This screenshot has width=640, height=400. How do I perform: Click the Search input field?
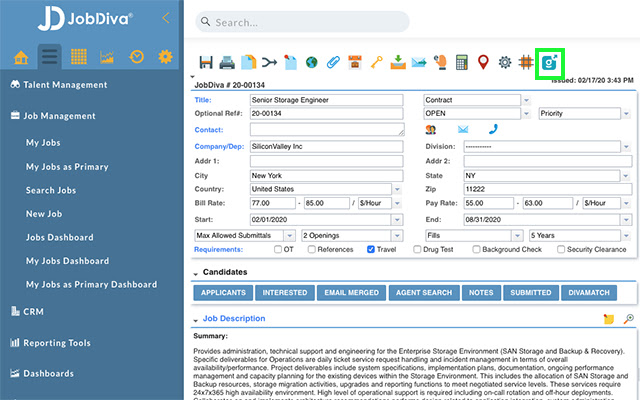click(x=301, y=22)
